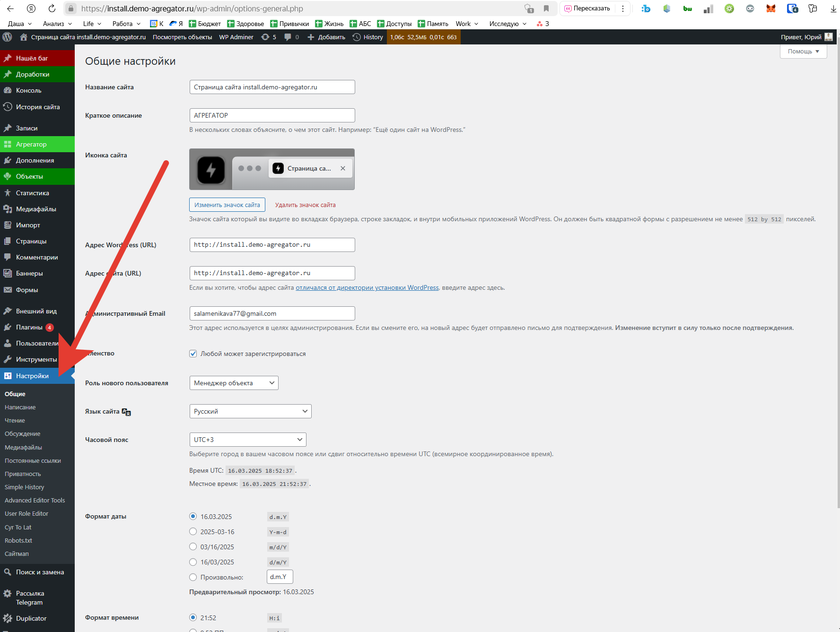Viewport: 840px width, 632px height.
Task: Click the Административный Email input field
Action: (x=272, y=313)
